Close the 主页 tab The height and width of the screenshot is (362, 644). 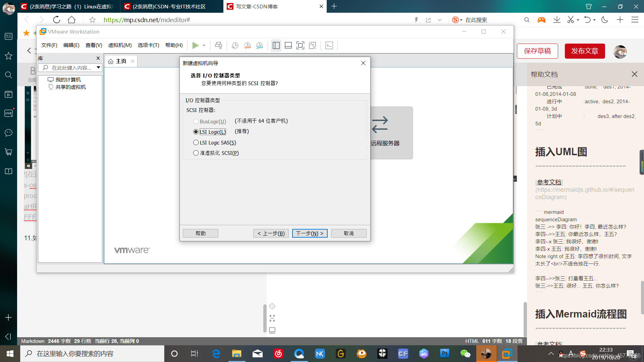tap(132, 61)
